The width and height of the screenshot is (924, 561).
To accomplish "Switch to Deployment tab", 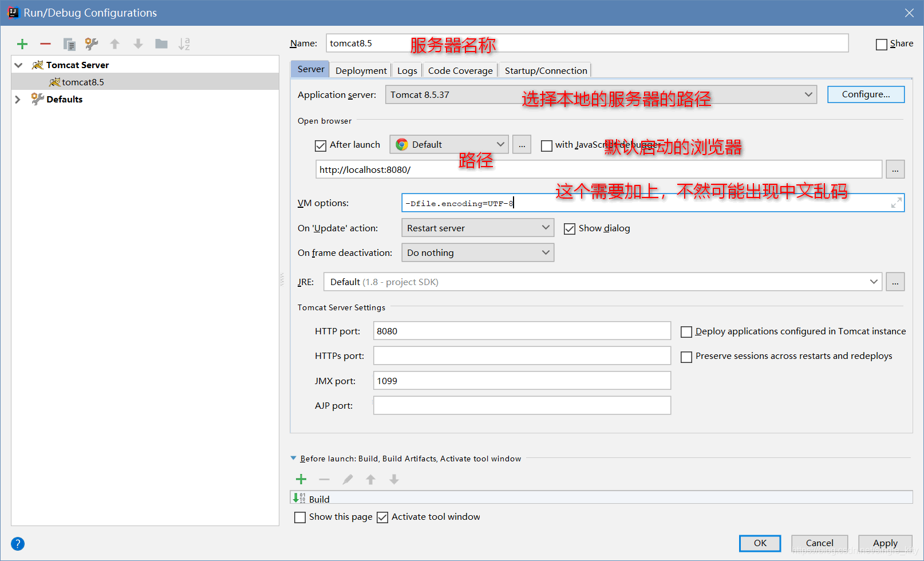I will [x=361, y=70].
